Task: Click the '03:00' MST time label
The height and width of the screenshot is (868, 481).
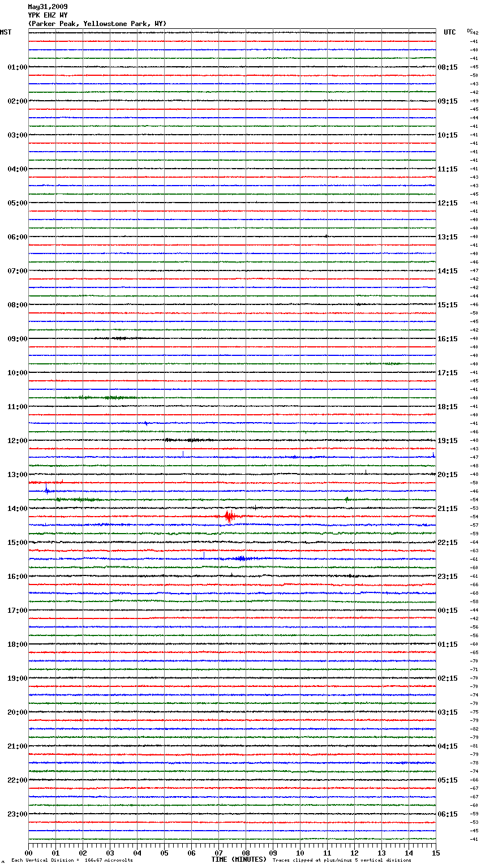Action: click(18, 135)
